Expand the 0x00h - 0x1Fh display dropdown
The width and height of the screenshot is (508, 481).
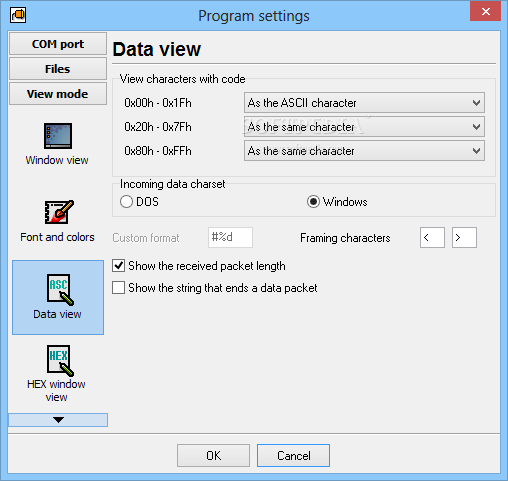tap(364, 103)
